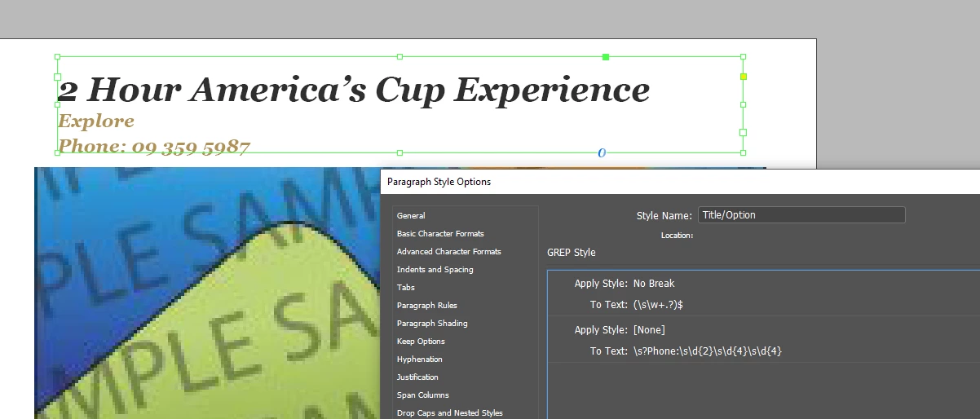The width and height of the screenshot is (980, 419).
Task: Open Paragraph Shading options
Action: (x=432, y=324)
